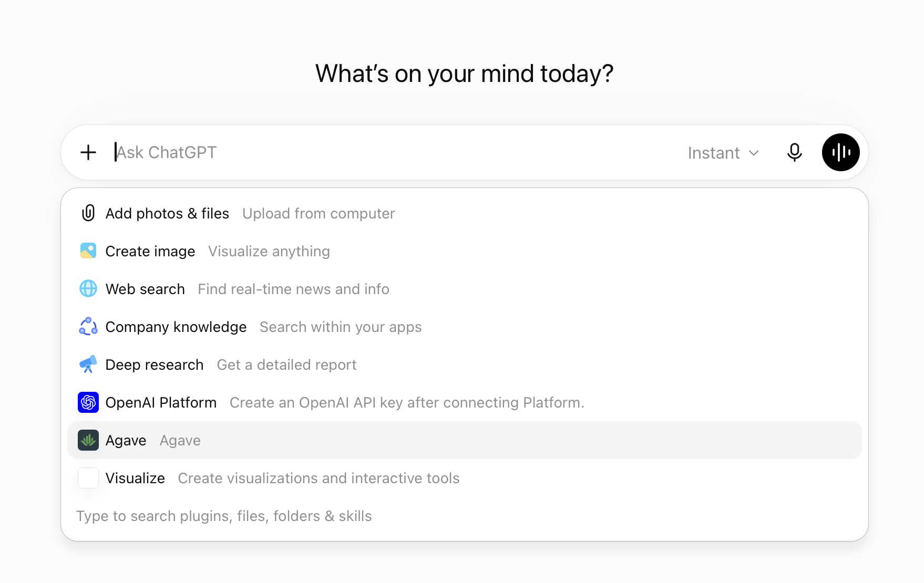Click the Web search globe icon
Viewport: 924px width, 583px height.
[88, 289]
